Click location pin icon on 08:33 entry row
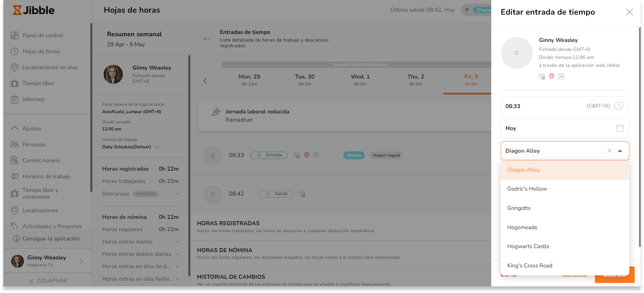Screen dimensions: 644x293 307,155
